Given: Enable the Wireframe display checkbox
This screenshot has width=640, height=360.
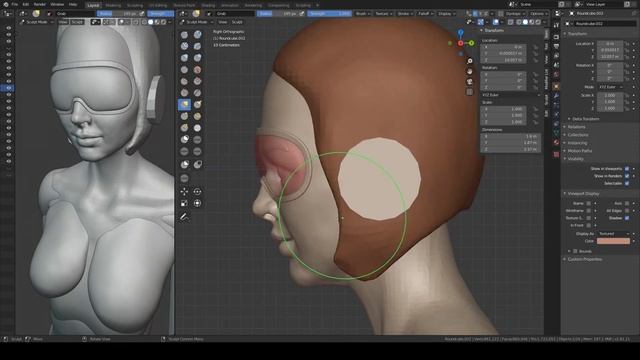Looking at the screenshot, I should click(x=589, y=211).
